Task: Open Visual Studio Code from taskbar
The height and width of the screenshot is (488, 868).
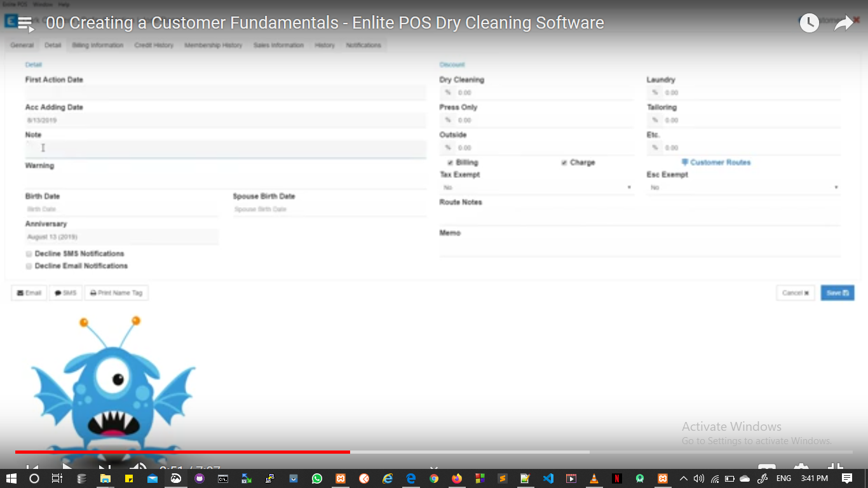Action: pos(548,478)
